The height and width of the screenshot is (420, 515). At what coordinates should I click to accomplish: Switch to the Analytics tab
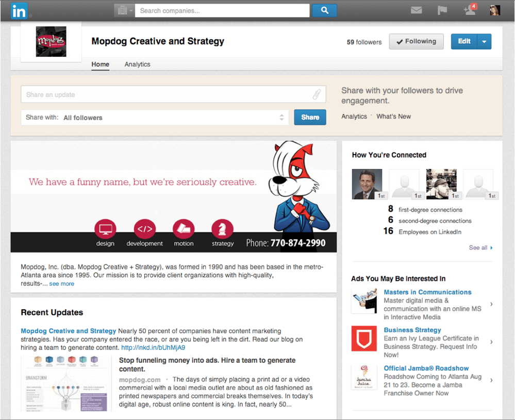coord(137,64)
